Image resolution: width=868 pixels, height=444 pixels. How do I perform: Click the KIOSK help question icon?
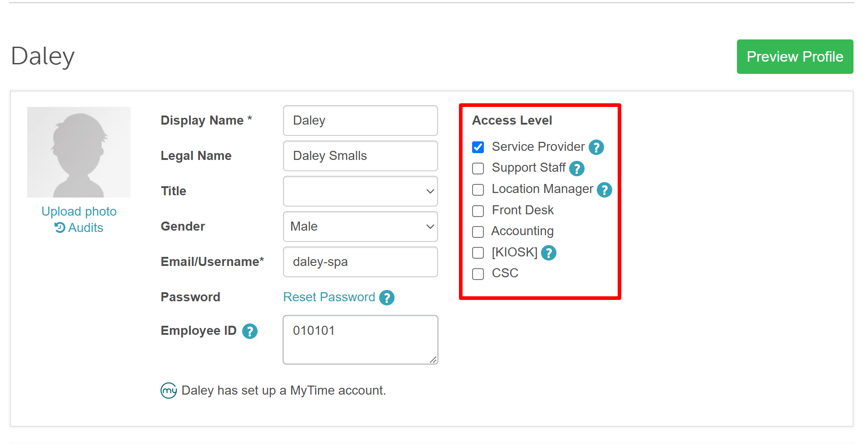pos(549,253)
